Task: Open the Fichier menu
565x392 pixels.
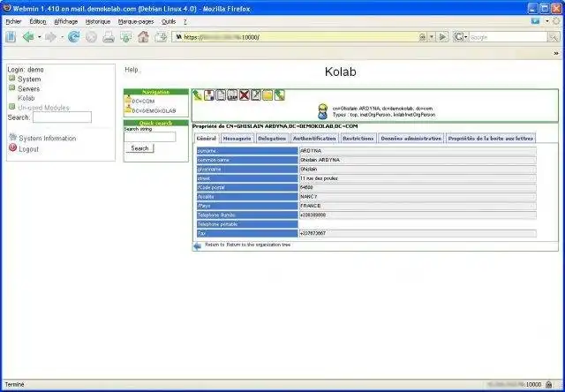Action: [x=14, y=21]
